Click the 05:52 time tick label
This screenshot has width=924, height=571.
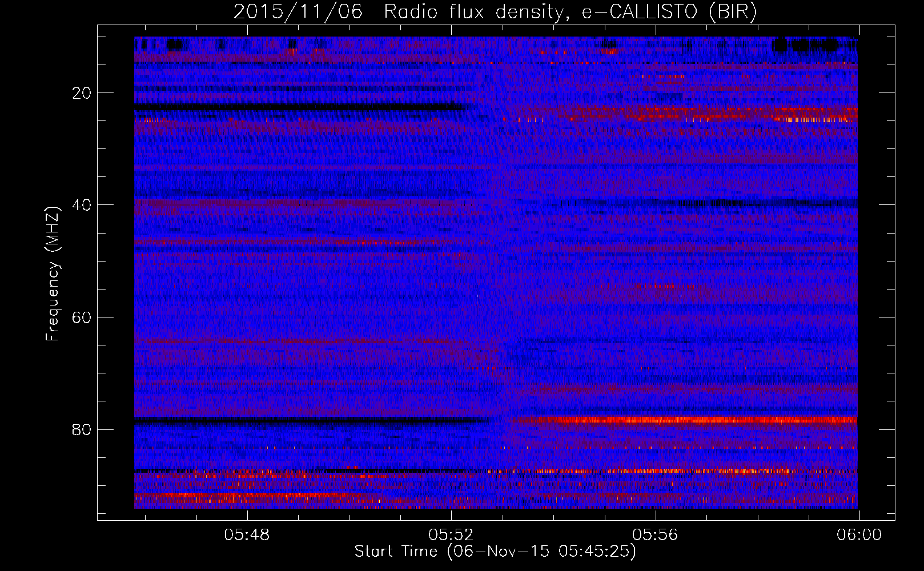(451, 535)
